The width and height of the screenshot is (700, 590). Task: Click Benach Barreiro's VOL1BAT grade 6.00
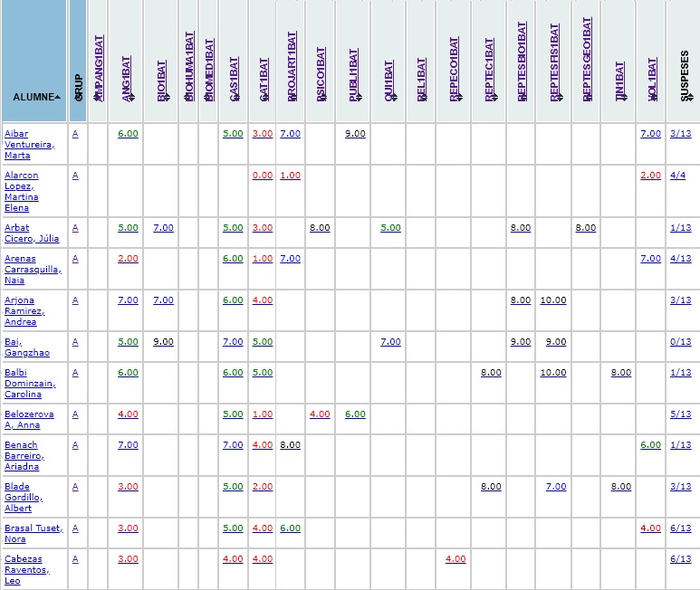650,445
